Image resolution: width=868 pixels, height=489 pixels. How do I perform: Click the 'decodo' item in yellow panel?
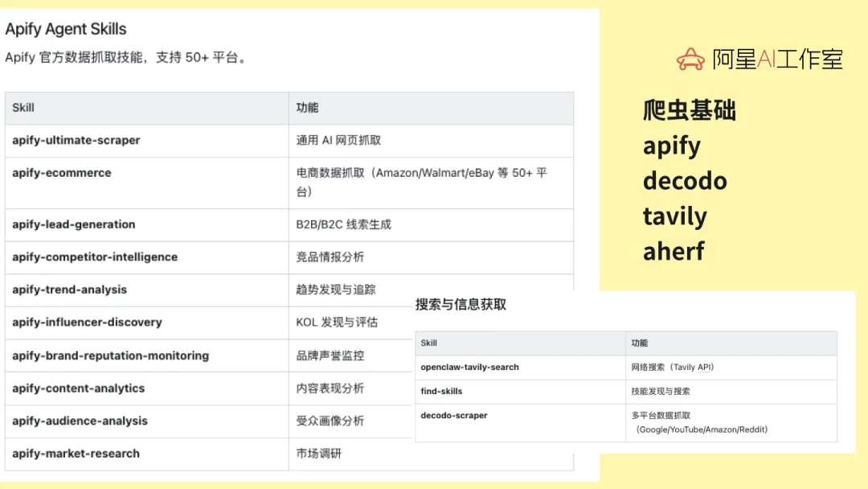pyautogui.click(x=685, y=180)
